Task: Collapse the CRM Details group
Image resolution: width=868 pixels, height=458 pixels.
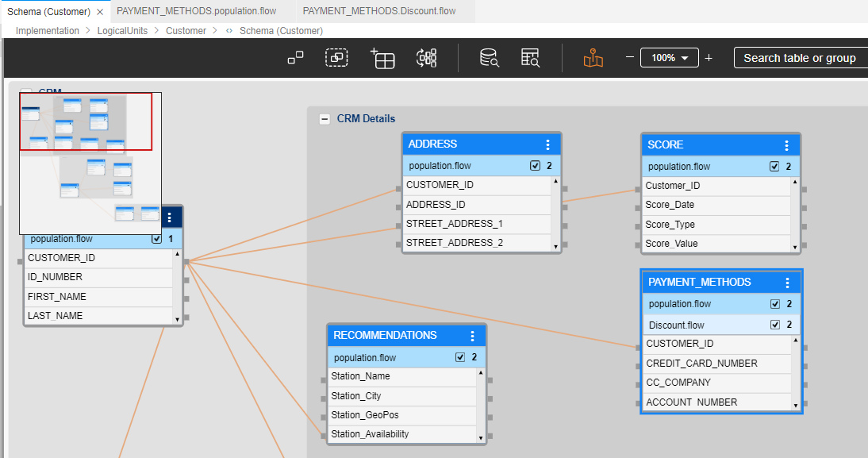Action: 325,119
